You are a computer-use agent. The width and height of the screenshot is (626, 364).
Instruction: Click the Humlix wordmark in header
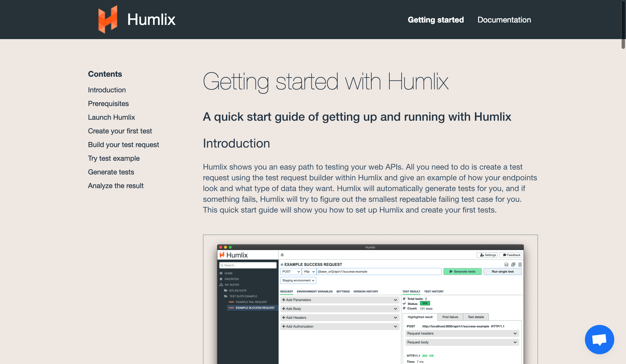(x=151, y=19)
